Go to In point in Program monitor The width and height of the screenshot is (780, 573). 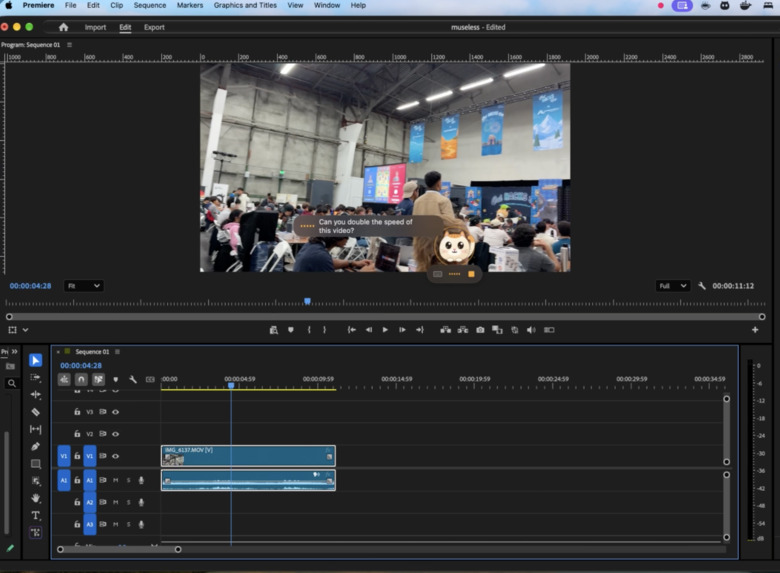351,330
